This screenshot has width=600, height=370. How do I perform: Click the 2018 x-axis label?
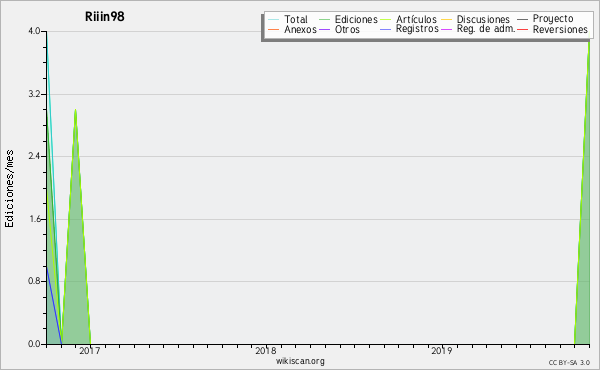[x=266, y=350]
